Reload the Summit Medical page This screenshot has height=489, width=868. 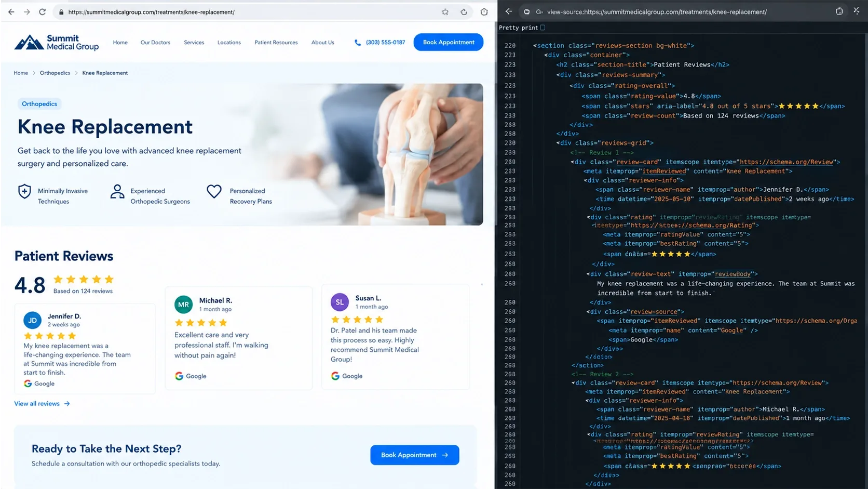click(x=43, y=11)
